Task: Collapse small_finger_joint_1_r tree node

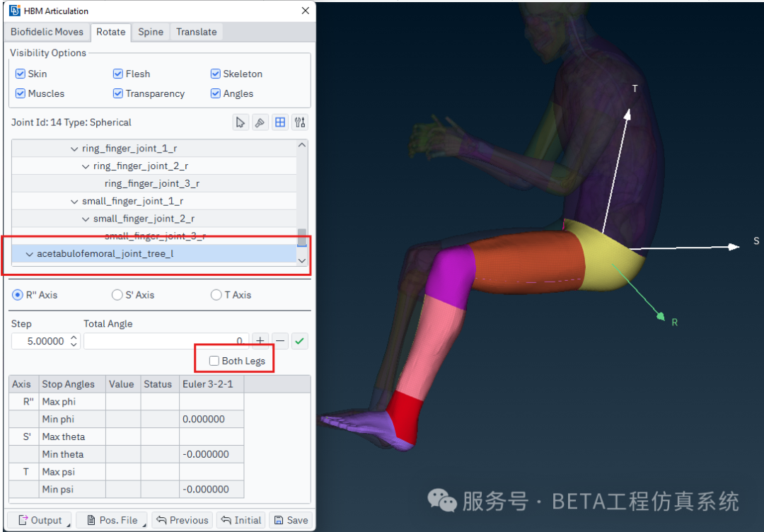Action: pyautogui.click(x=74, y=201)
